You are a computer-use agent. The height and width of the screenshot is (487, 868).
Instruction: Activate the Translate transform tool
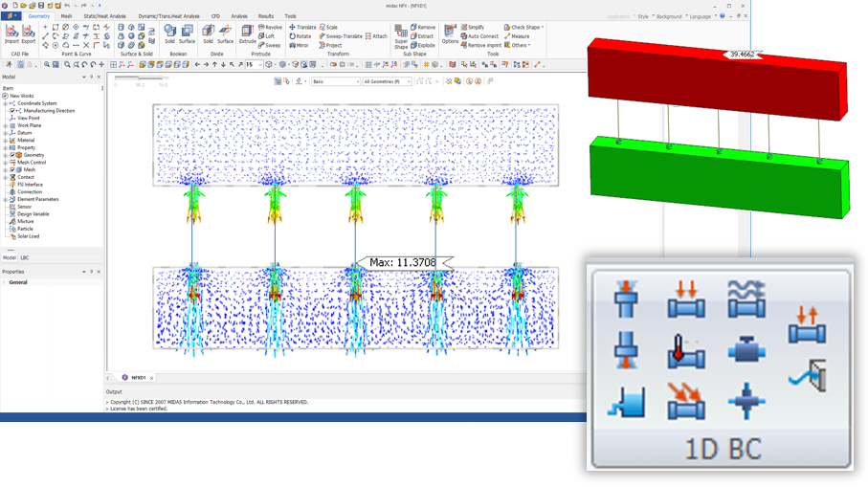point(302,27)
